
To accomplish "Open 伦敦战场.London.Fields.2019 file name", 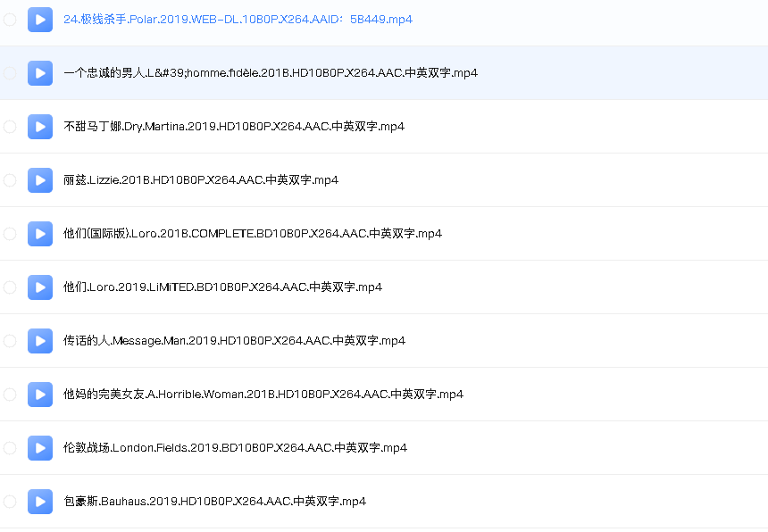I will coord(235,448).
